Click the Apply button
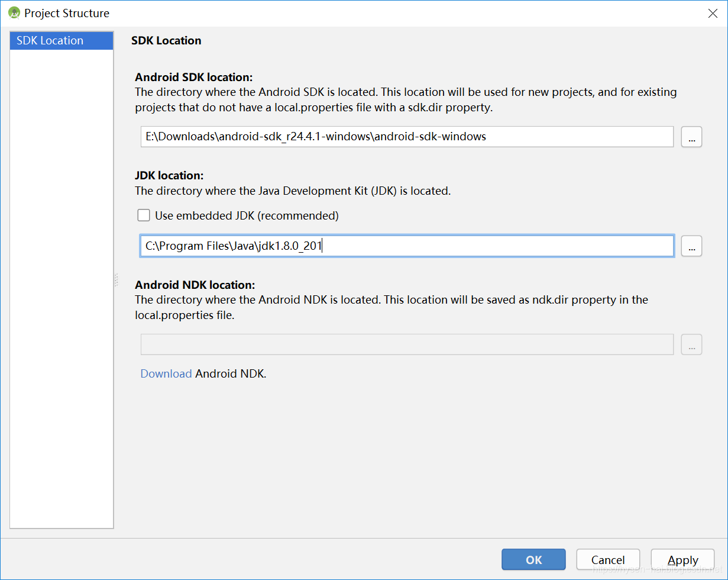This screenshot has width=728, height=580. (x=683, y=560)
